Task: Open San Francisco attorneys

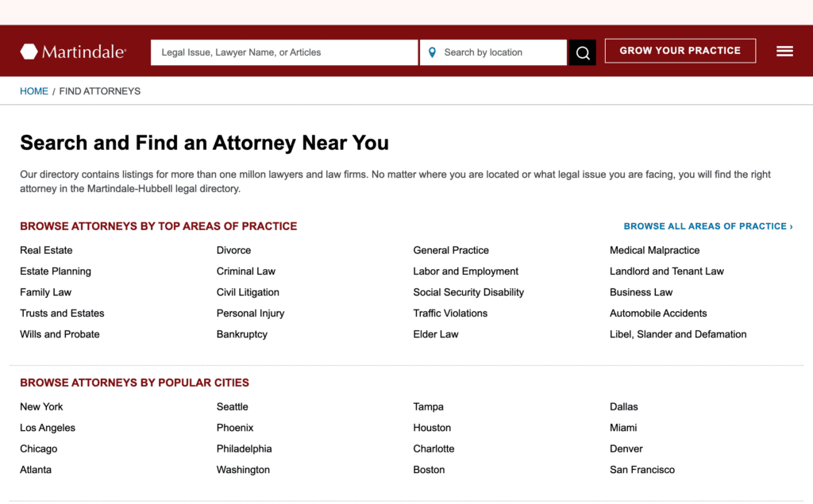Action: (642, 470)
